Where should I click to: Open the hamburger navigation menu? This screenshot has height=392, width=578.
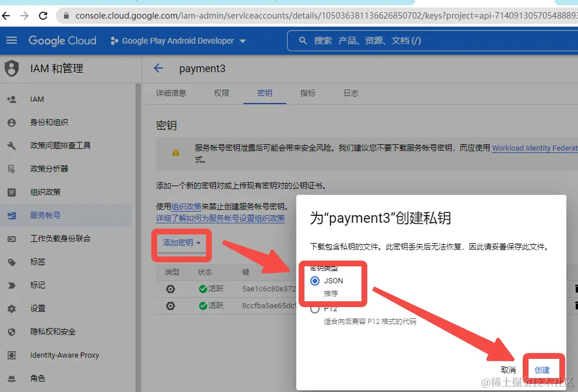pyautogui.click(x=12, y=40)
